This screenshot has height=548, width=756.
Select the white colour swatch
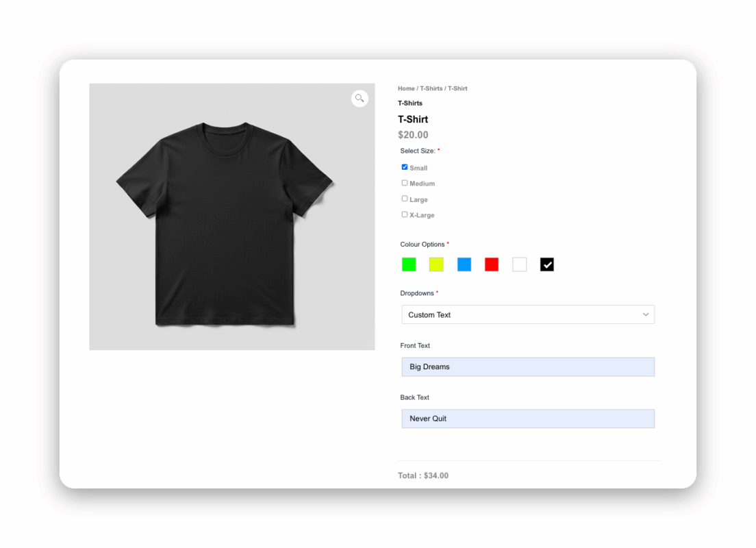pyautogui.click(x=519, y=264)
